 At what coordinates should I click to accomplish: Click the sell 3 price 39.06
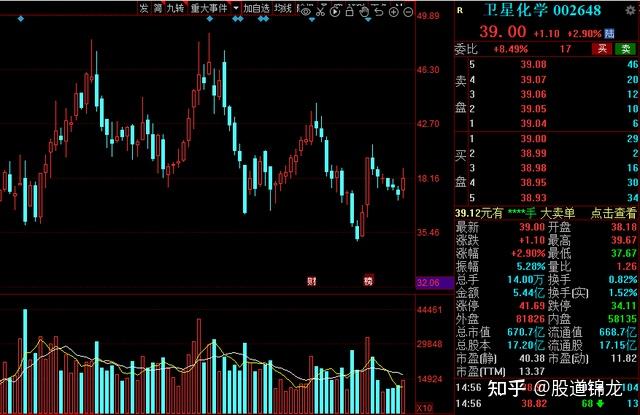pyautogui.click(x=533, y=94)
